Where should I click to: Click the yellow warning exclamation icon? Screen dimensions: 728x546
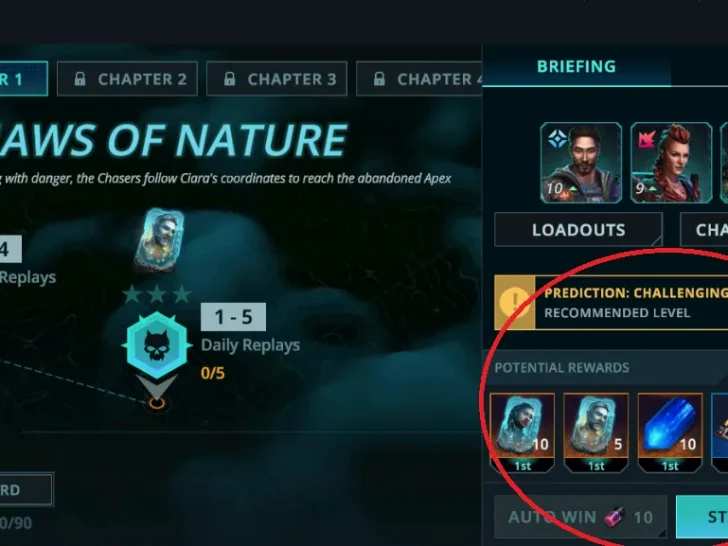515,302
